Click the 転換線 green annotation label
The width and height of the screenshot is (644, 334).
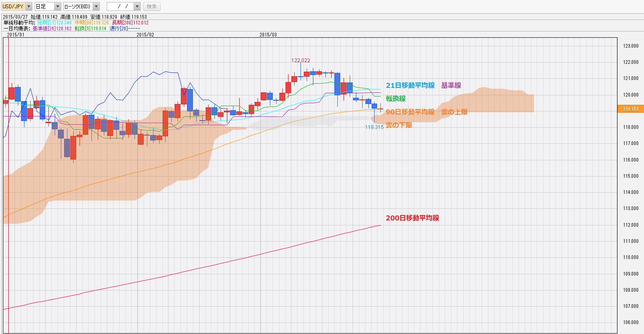pyautogui.click(x=396, y=99)
